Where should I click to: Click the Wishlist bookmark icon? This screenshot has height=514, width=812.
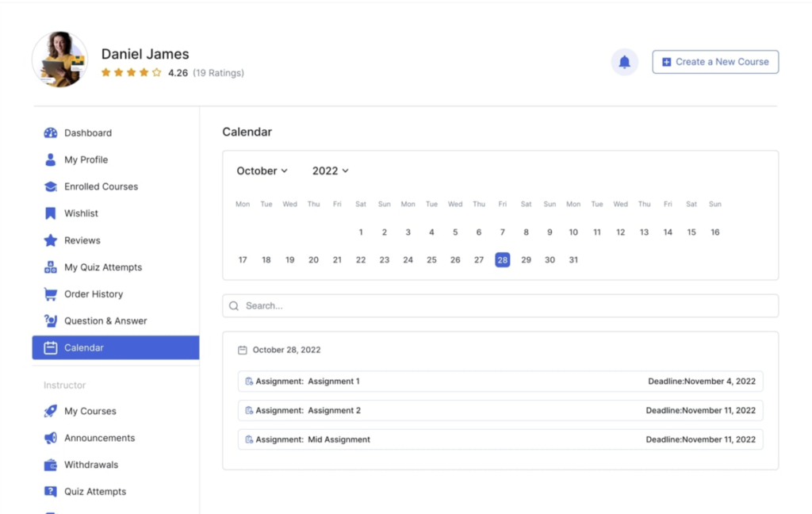(x=51, y=213)
